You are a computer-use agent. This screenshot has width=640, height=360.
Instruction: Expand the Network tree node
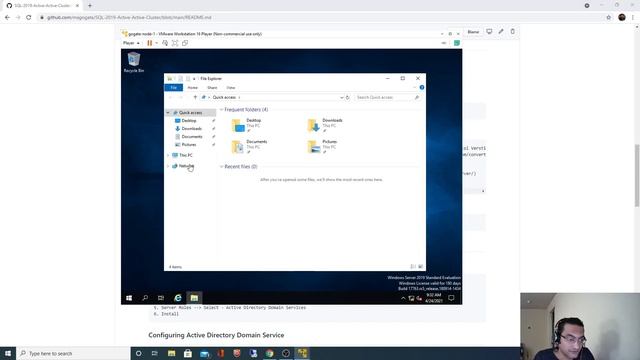(x=168, y=166)
